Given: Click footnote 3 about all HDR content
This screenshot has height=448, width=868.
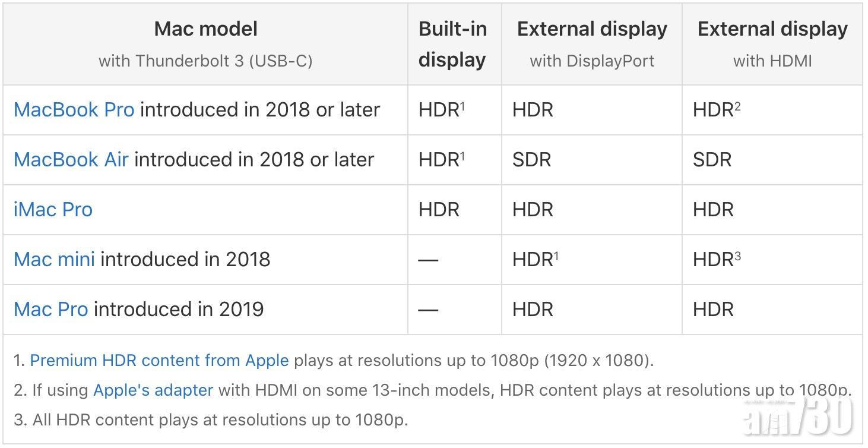Looking at the screenshot, I should (x=211, y=420).
